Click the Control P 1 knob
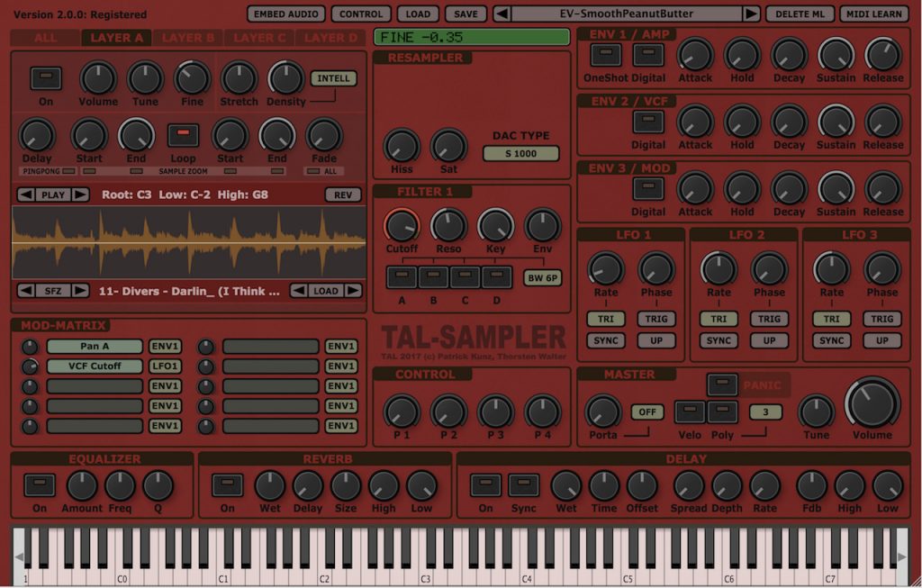Screen dimensions: 922x588 click(x=402, y=412)
